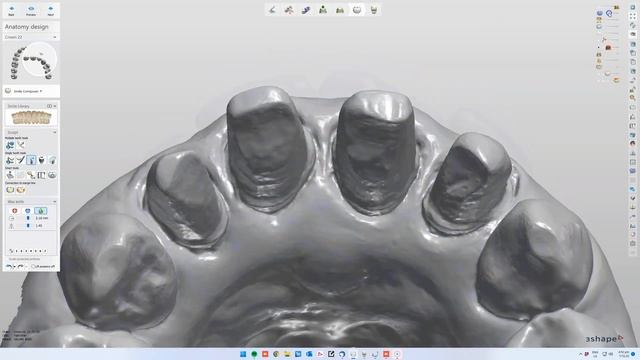Open the Windows Start menu
This screenshot has height=360, width=640.
pos(243,354)
